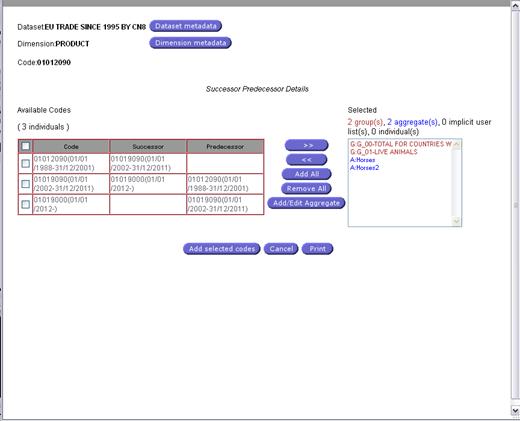Click the << move-left arrow button
Viewport: 520px width, 421px height.
307,160
